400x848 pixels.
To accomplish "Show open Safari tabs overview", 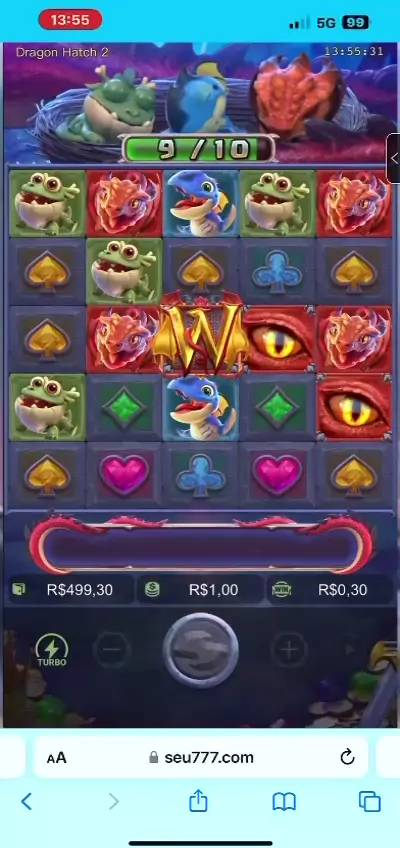I will click(x=370, y=801).
